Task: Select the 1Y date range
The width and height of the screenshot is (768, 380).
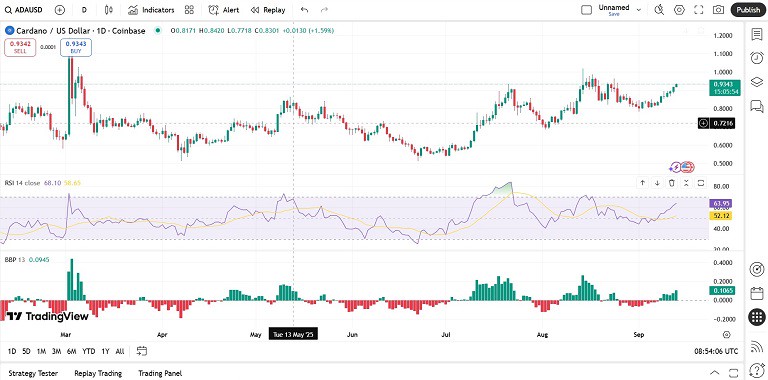Action: click(x=105, y=351)
